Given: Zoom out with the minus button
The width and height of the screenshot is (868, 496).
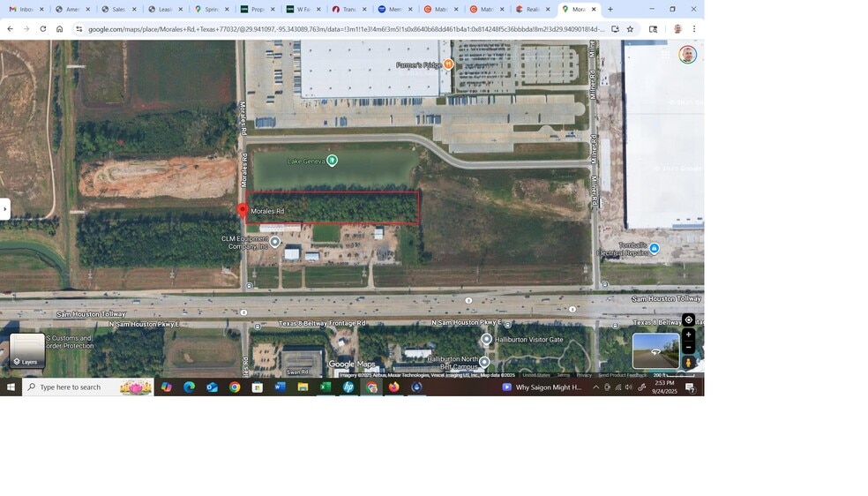Looking at the screenshot, I should click(x=689, y=347).
